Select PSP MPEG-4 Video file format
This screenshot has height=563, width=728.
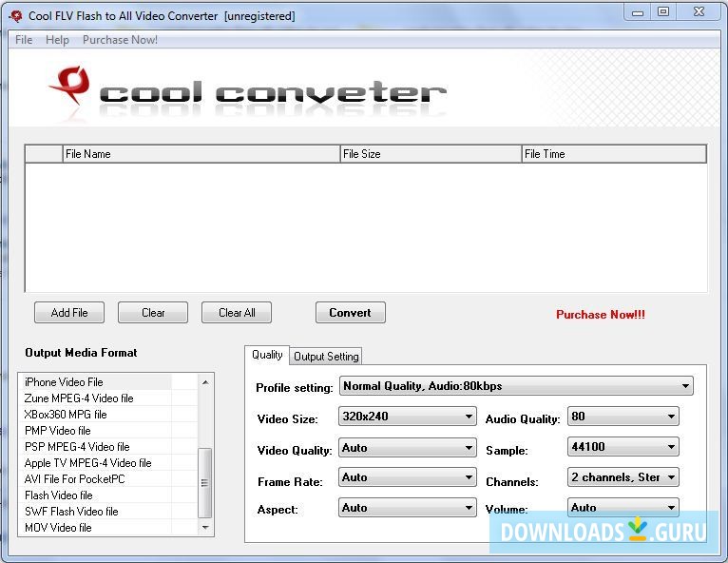[x=95, y=447]
